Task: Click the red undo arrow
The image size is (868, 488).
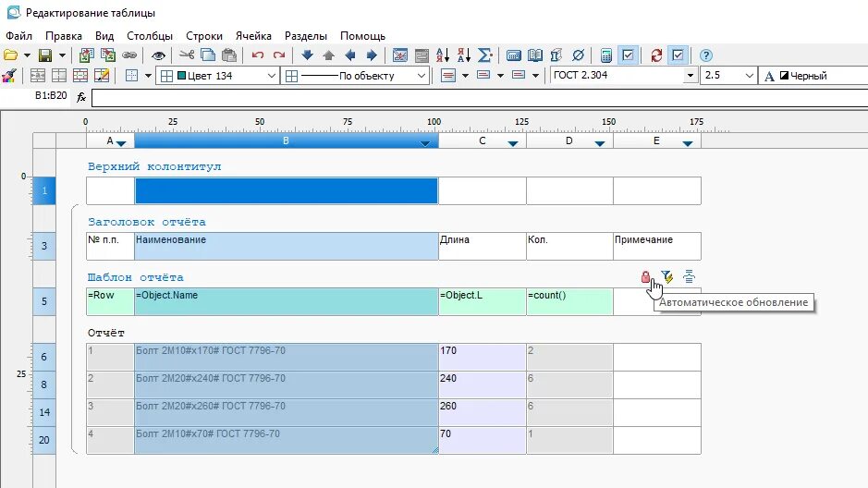Action: click(x=257, y=55)
